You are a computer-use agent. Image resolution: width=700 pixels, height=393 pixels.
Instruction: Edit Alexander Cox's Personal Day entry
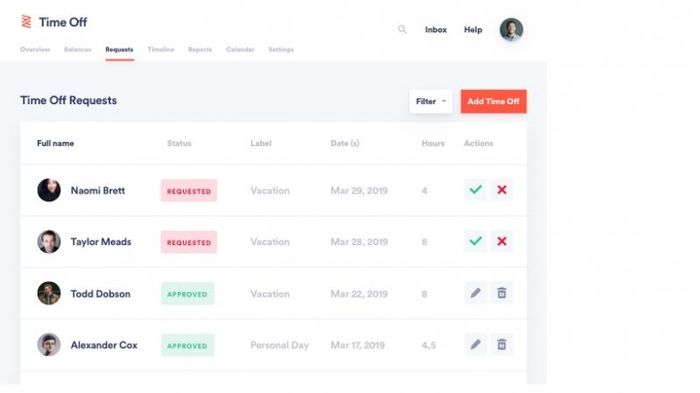(x=475, y=344)
